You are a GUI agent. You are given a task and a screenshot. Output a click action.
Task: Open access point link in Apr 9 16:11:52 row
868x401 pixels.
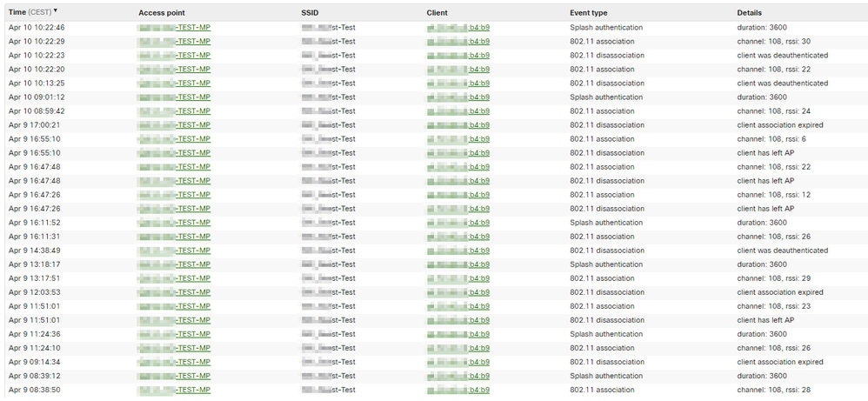click(x=174, y=223)
